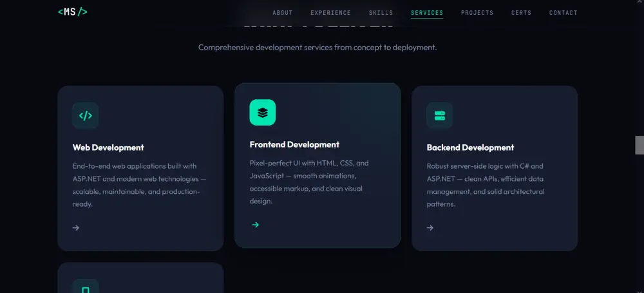
Task: Click the Backend Development server icon
Action: click(x=439, y=115)
